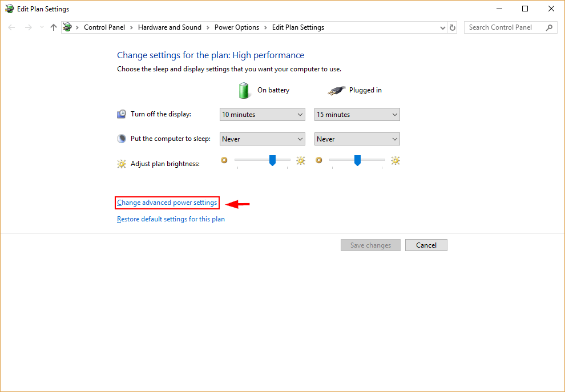The width and height of the screenshot is (565, 392).
Task: Open Plugged in sleep dropdown
Action: (x=357, y=139)
